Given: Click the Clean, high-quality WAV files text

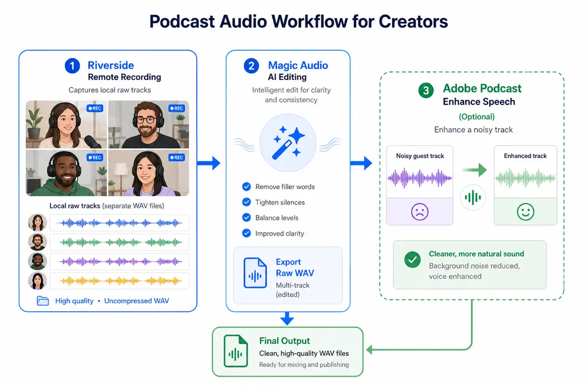Looking at the screenshot, I should (x=304, y=353).
